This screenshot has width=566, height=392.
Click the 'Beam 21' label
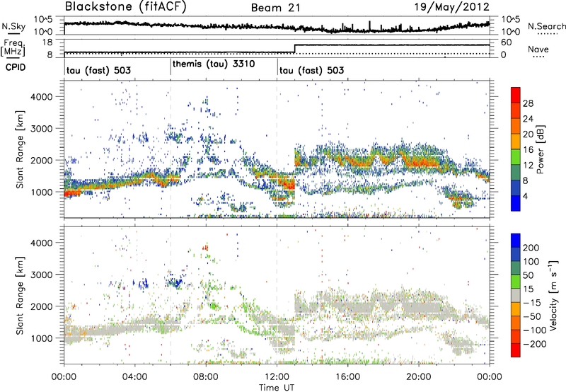[x=275, y=8]
